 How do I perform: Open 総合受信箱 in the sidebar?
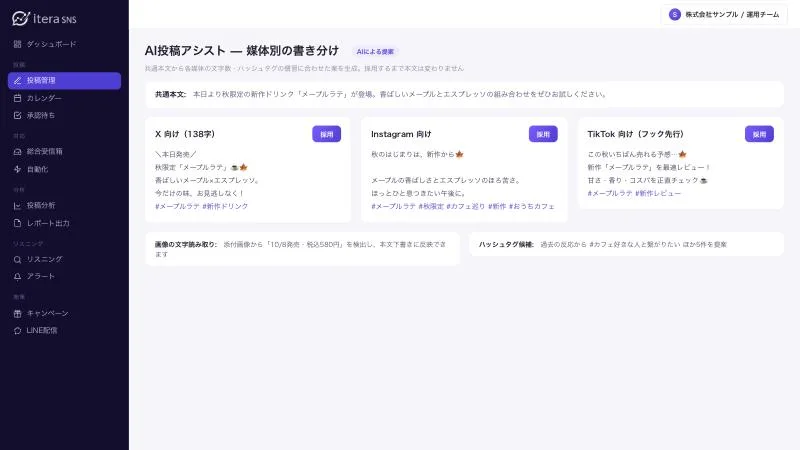coord(64,152)
